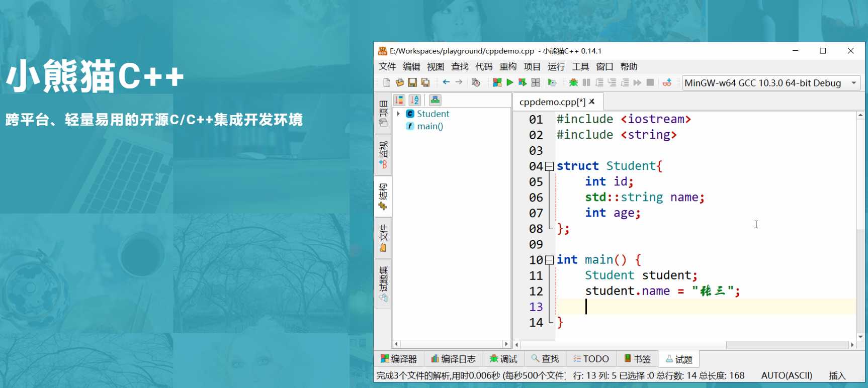
Task: Open the 项目 menu
Action: pyautogui.click(x=532, y=66)
